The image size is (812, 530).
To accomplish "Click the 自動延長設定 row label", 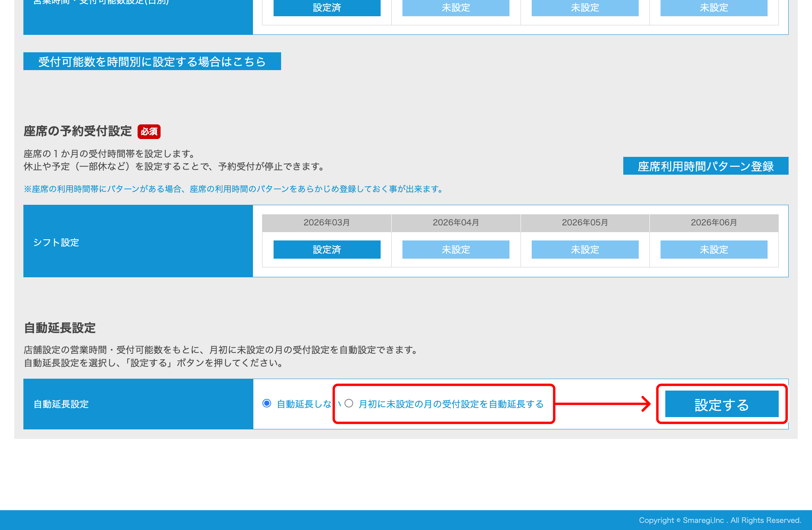I will coord(61,404).
